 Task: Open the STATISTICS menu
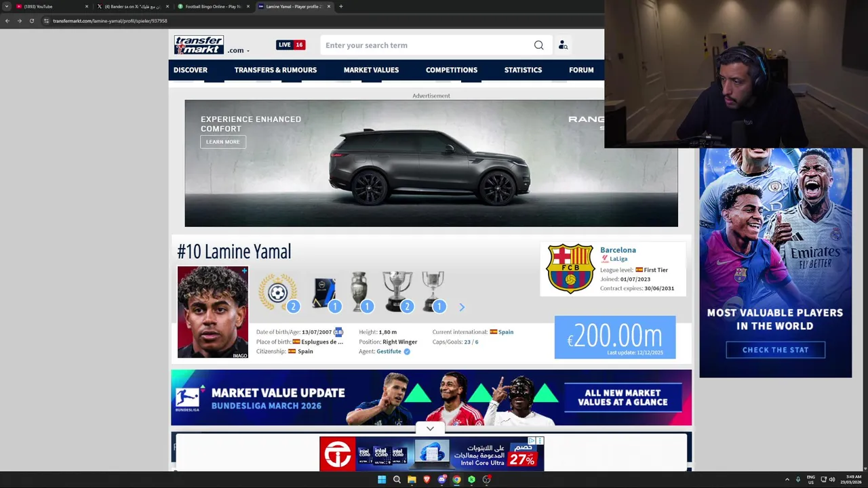coord(523,70)
